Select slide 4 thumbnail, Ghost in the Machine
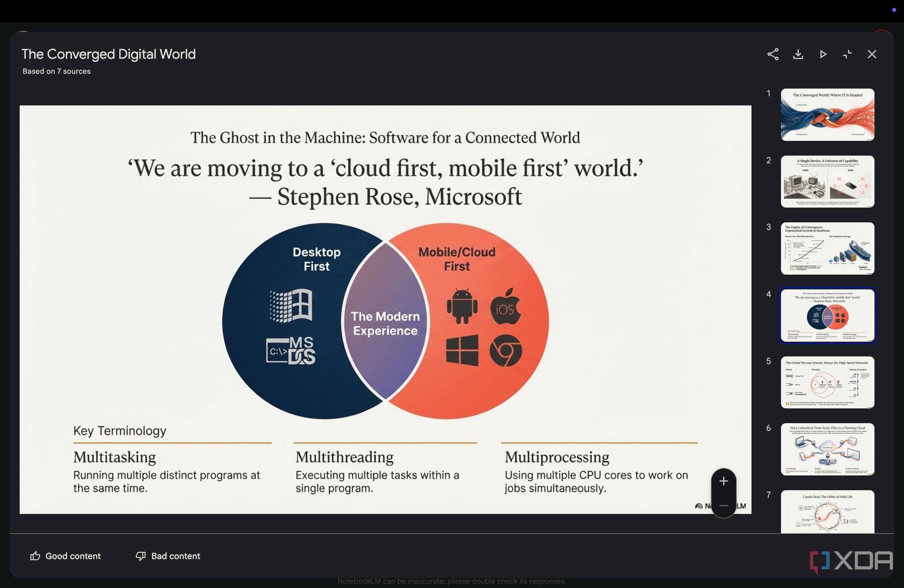904x588 pixels. pyautogui.click(x=827, y=316)
